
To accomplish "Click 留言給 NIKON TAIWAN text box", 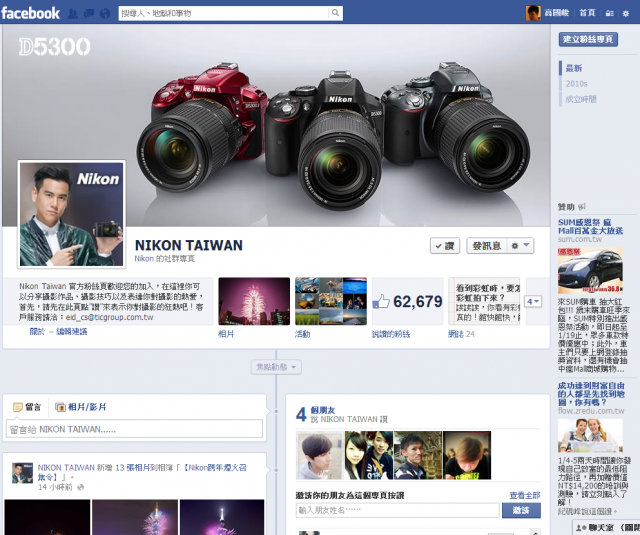I will coord(134,429).
